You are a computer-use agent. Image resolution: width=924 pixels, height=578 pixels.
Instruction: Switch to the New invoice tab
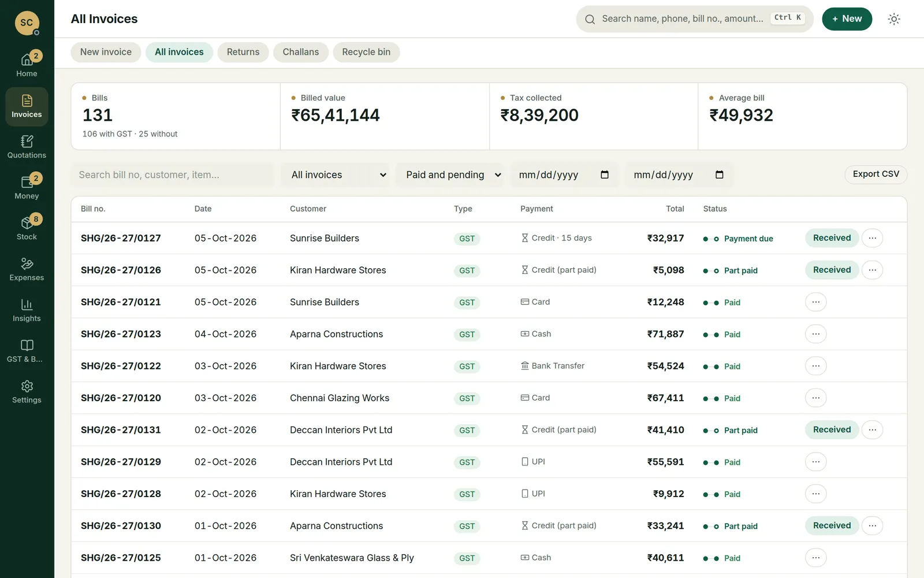[x=106, y=52]
